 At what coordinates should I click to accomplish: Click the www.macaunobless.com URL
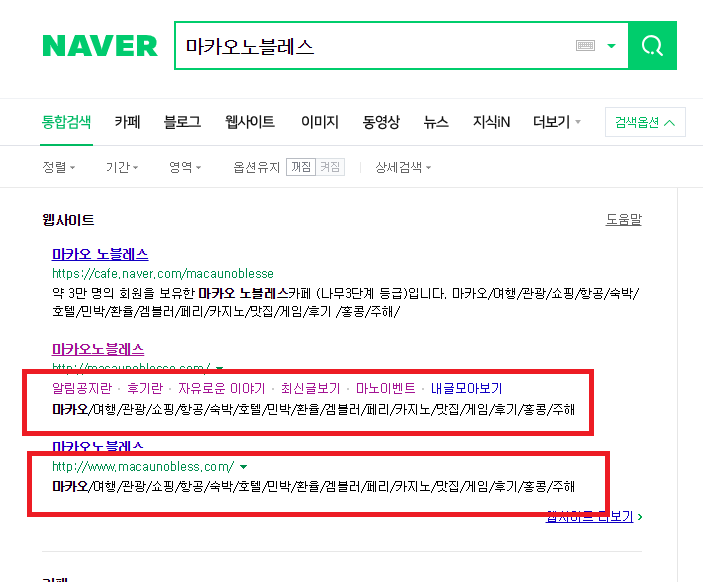tap(143, 467)
